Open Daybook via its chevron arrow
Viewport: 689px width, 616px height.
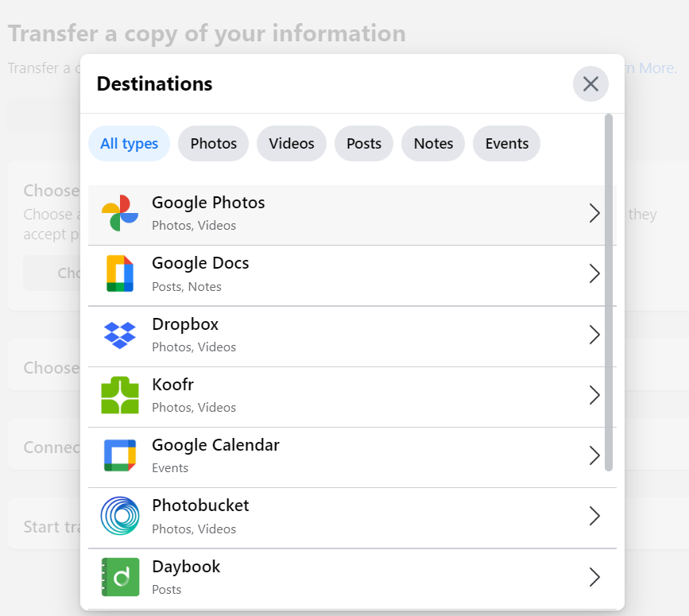click(594, 577)
